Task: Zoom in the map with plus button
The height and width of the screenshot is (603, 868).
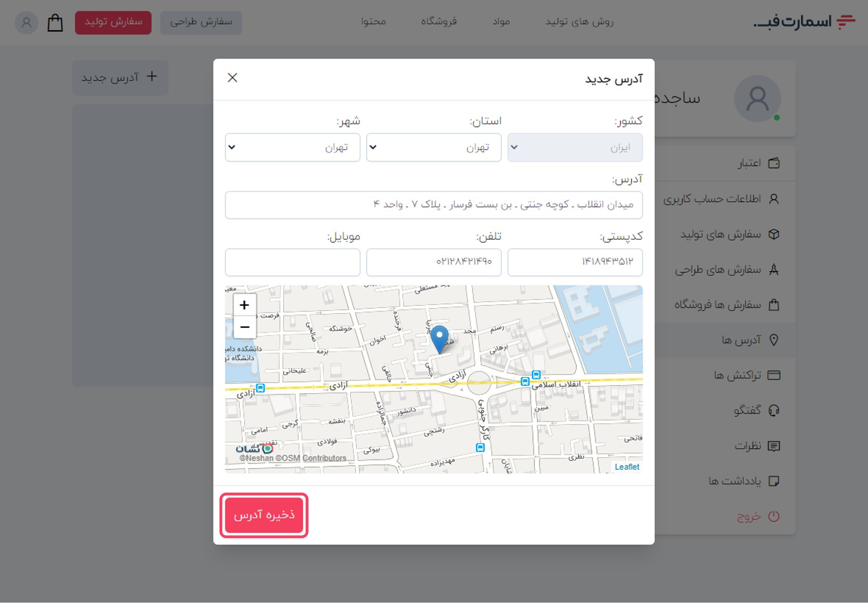Action: (244, 305)
